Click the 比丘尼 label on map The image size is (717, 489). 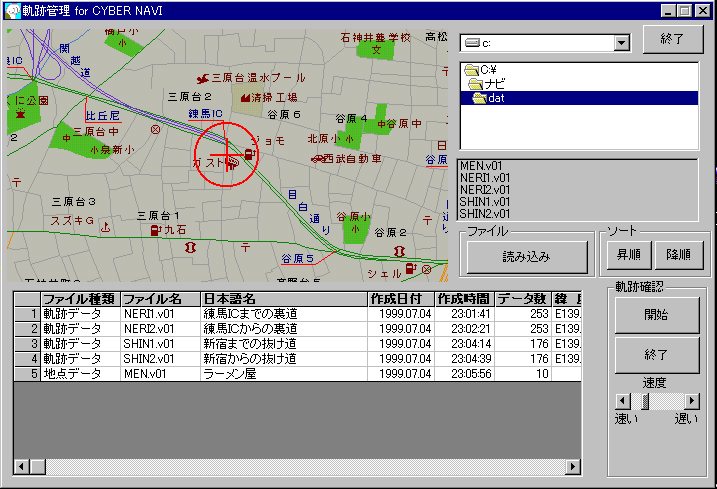[x=103, y=116]
